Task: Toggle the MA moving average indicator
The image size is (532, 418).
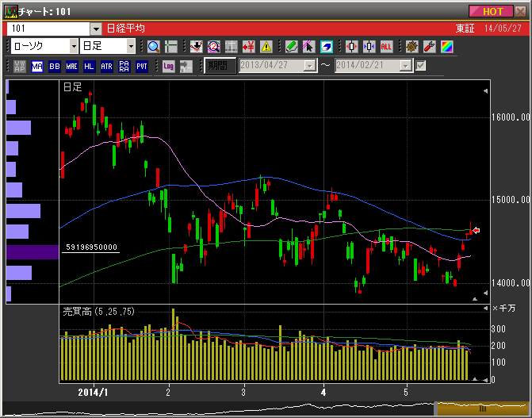Action: (37, 67)
